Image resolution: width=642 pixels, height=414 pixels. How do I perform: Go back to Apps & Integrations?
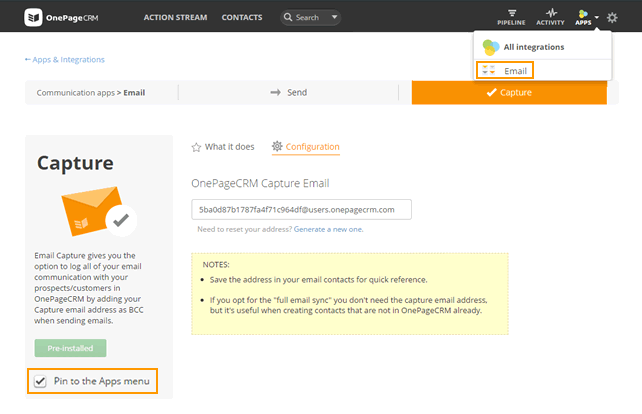[x=65, y=60]
